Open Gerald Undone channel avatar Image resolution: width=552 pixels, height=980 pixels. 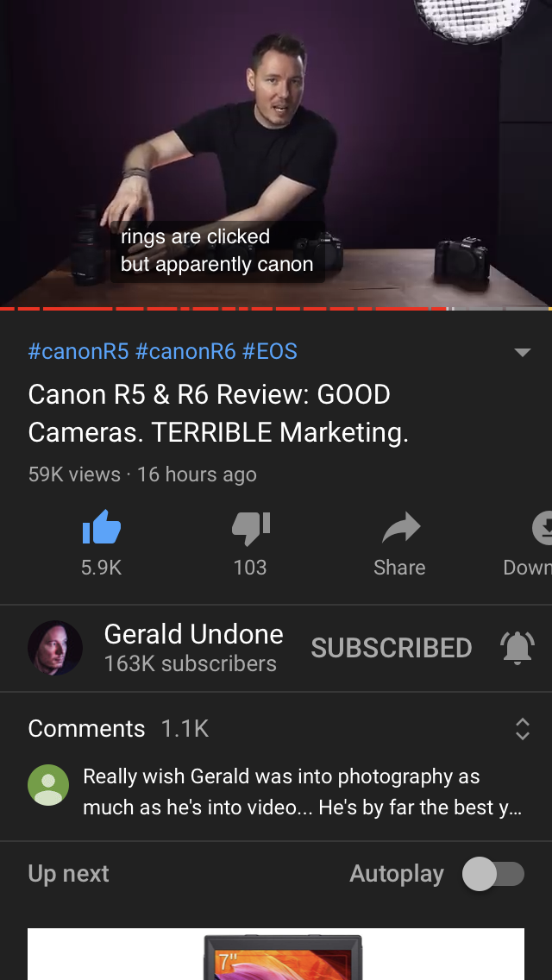pyautogui.click(x=55, y=648)
